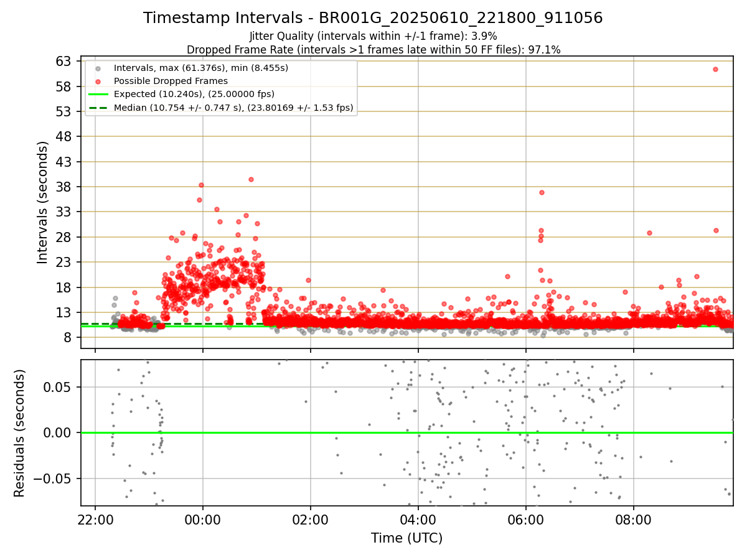Click the green zero line in the residuals plot

click(x=406, y=432)
